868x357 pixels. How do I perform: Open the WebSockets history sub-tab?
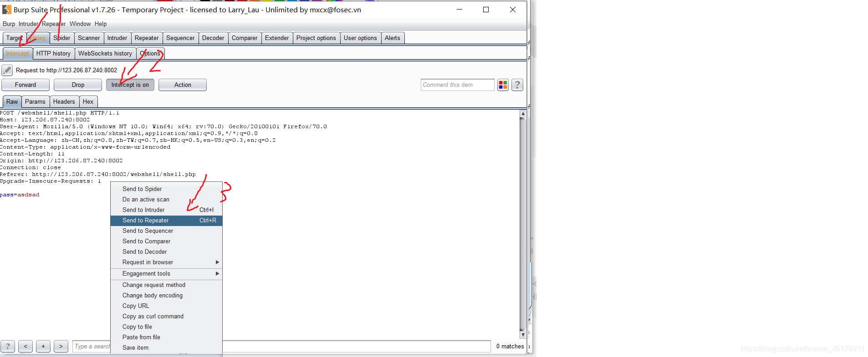pos(105,54)
